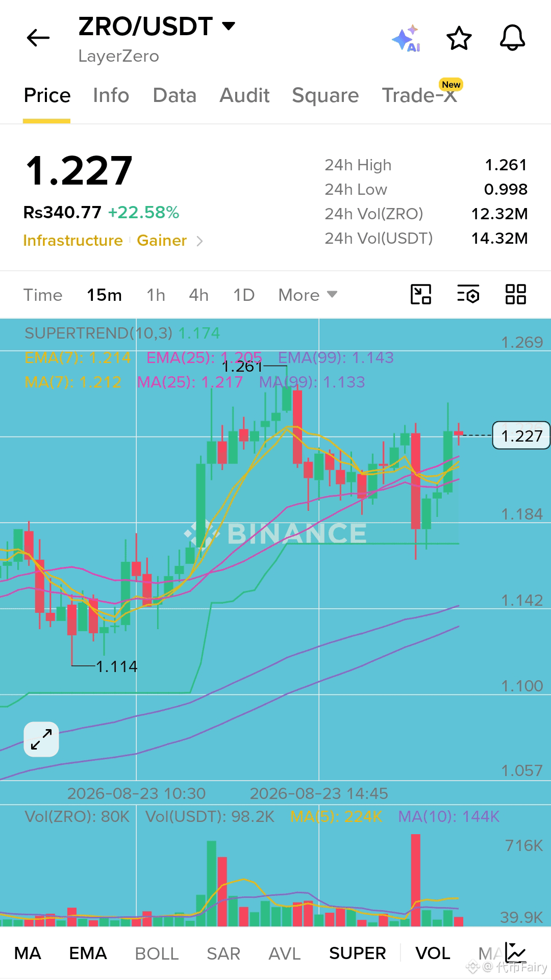Viewport: 551px width, 980px height.
Task: Add ZRO/USDT to favorites star
Action: pos(459,38)
